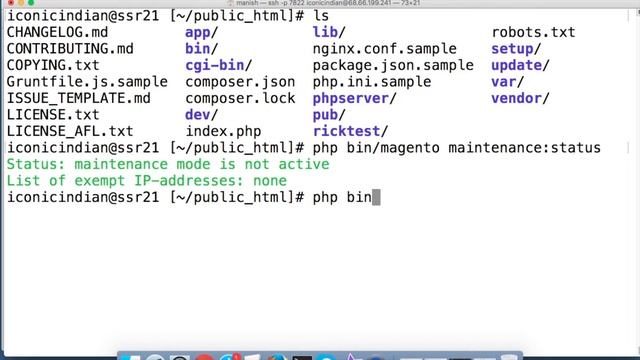Viewport: 640px width, 360px height.
Task: Click the COPYING.txt entry
Action: tap(53, 65)
